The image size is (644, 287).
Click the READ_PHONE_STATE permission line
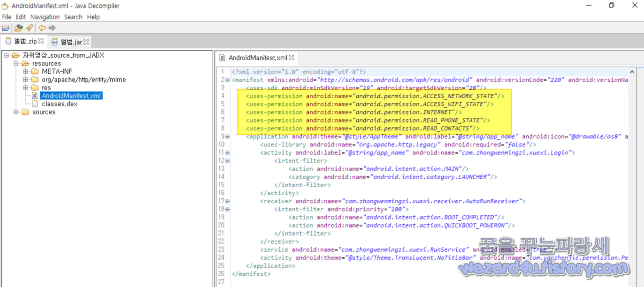click(368, 120)
